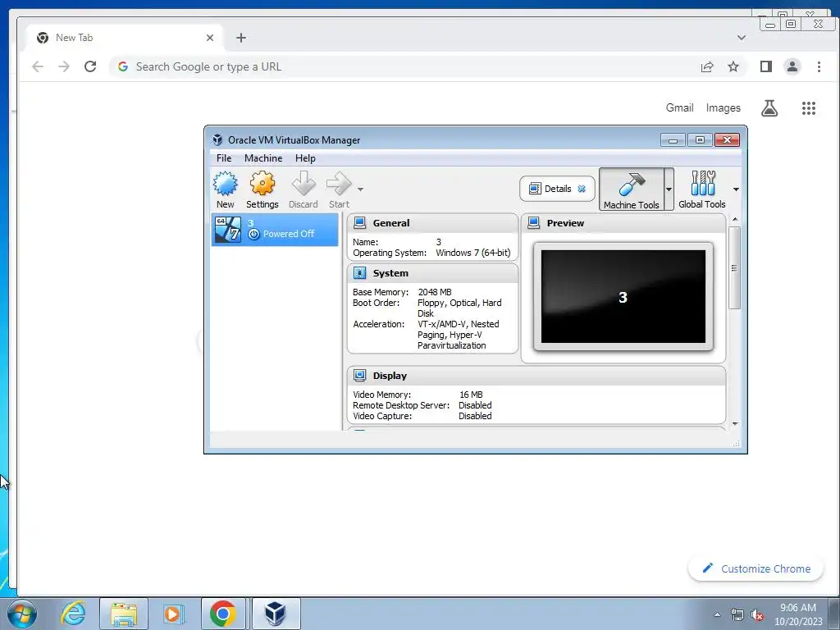The image size is (840, 630).
Task: Close Details using its small X icon
Action: (x=582, y=189)
